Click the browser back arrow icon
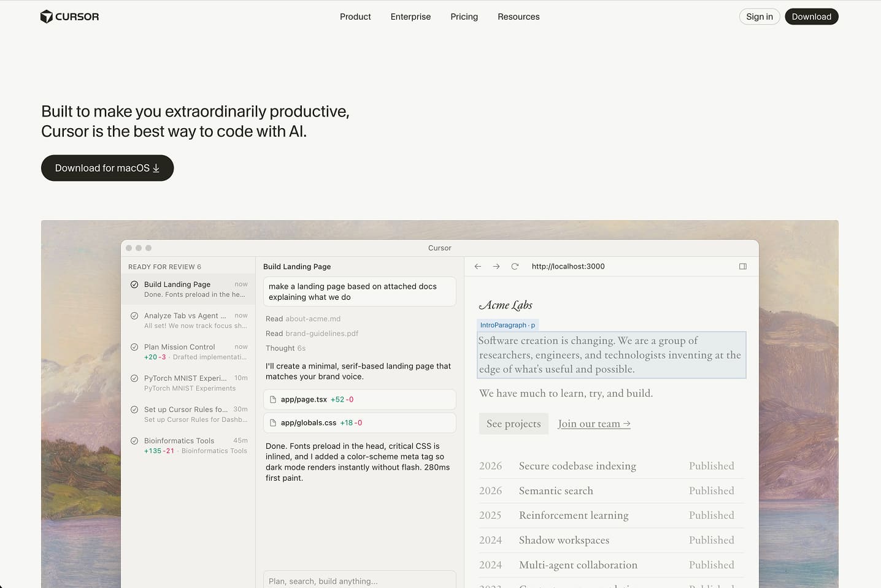This screenshot has width=881, height=588. 478,267
